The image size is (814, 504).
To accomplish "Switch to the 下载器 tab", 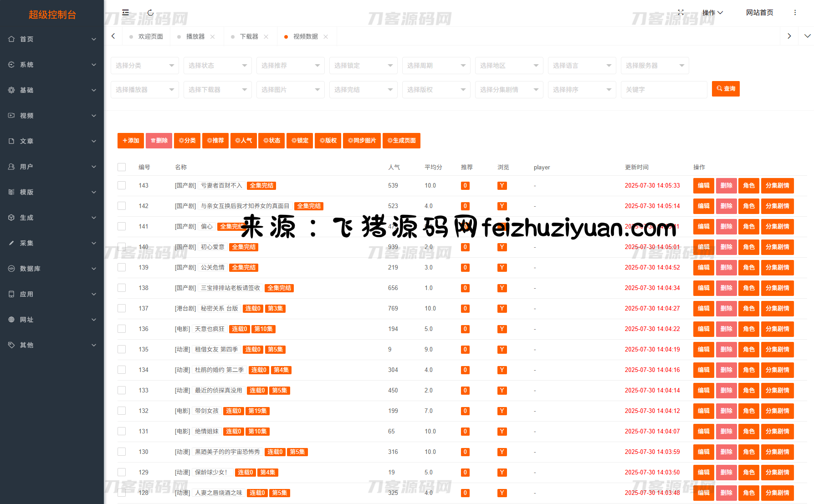I will point(249,36).
